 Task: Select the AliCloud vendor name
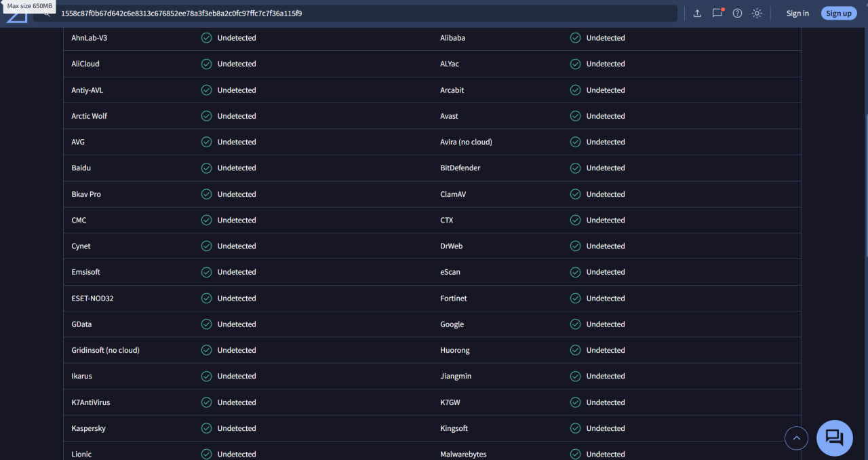click(x=85, y=64)
